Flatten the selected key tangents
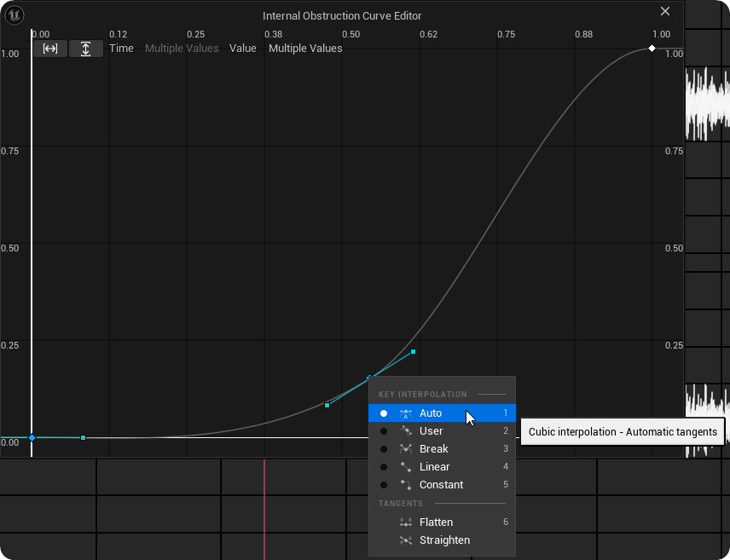The image size is (730, 560). [442, 522]
